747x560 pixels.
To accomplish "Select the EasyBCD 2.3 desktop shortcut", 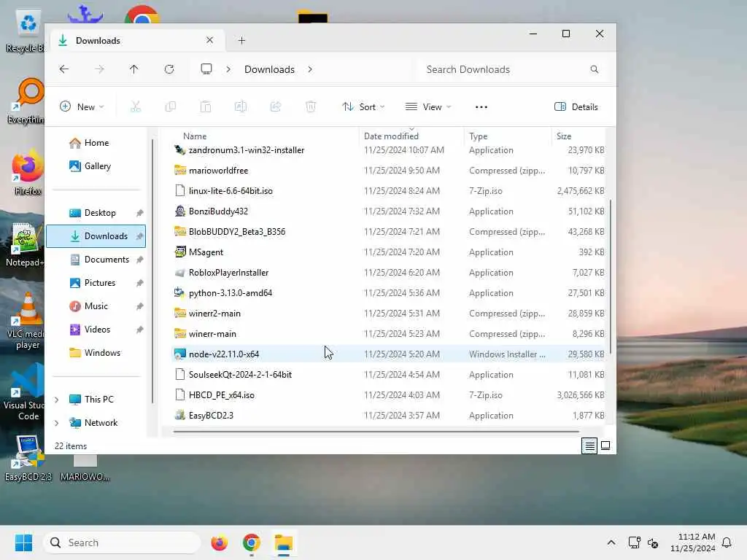I will click(28, 458).
